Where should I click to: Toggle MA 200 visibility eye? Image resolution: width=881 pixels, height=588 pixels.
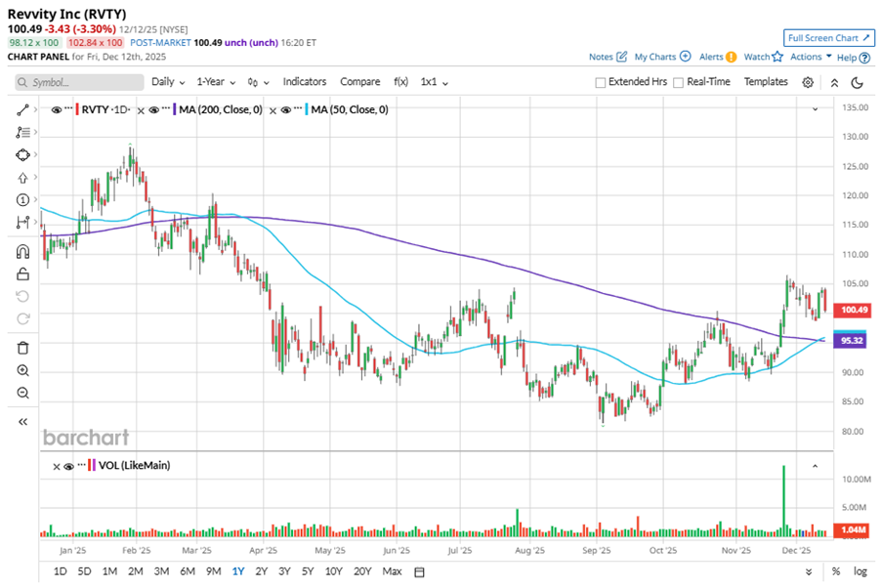tap(154, 110)
